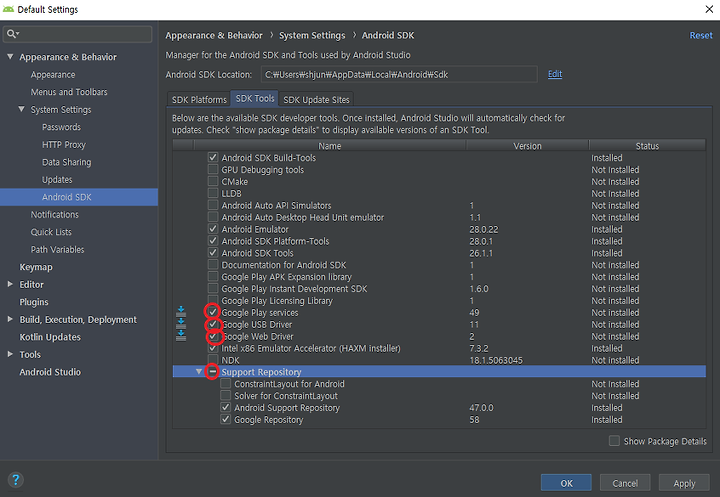This screenshot has width=720, height=497.
Task: Open SDK Update Sites tab
Action: [x=316, y=99]
